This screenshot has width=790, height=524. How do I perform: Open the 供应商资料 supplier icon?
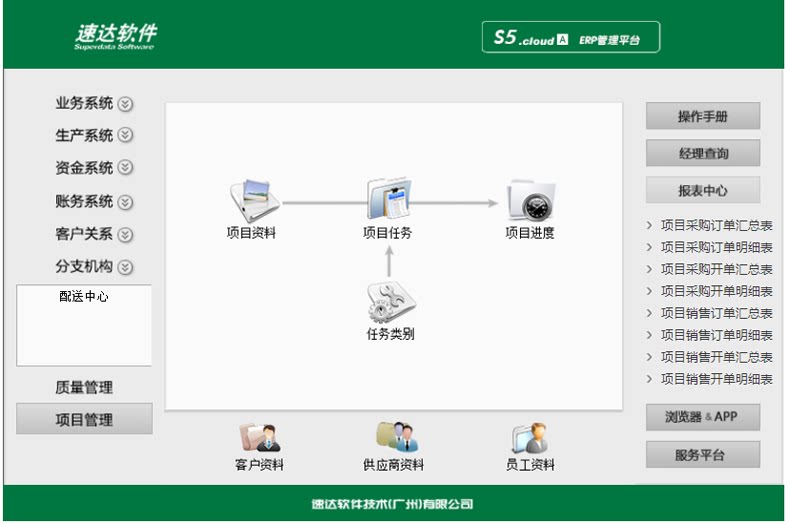[x=397, y=436]
